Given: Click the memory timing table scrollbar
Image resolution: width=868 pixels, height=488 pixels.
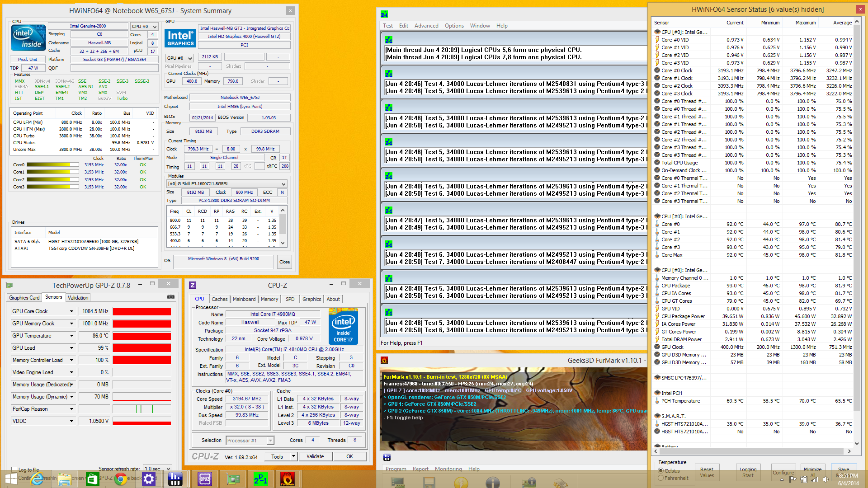Looking at the screenshot, I should click(x=283, y=226).
